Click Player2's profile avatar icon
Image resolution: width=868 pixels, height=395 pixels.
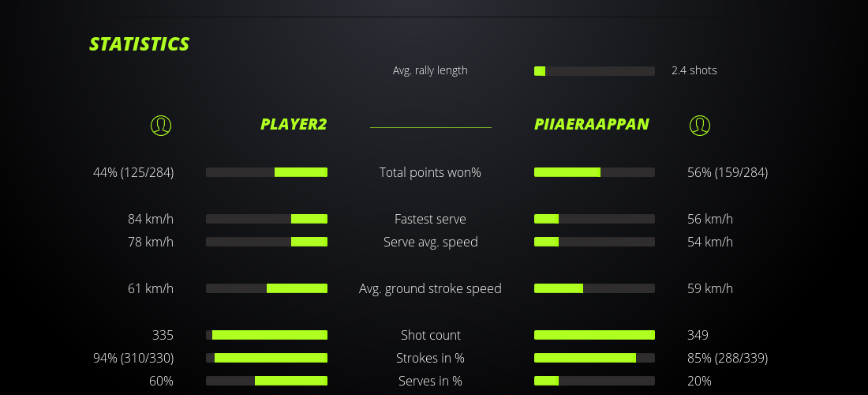(161, 125)
